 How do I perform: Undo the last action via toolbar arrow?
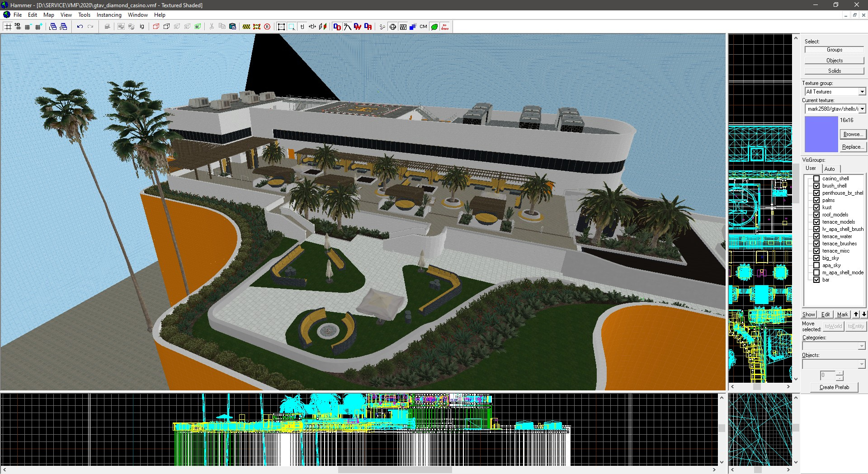point(80,27)
